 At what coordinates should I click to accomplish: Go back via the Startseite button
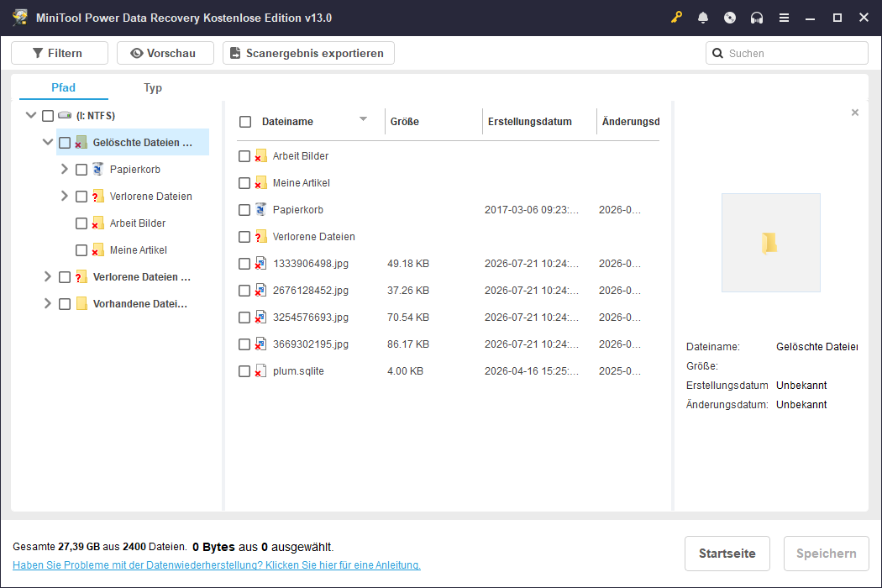tap(727, 553)
